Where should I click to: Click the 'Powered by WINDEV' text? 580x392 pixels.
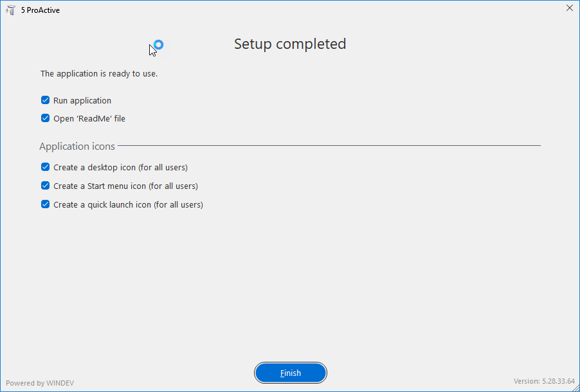(40, 383)
